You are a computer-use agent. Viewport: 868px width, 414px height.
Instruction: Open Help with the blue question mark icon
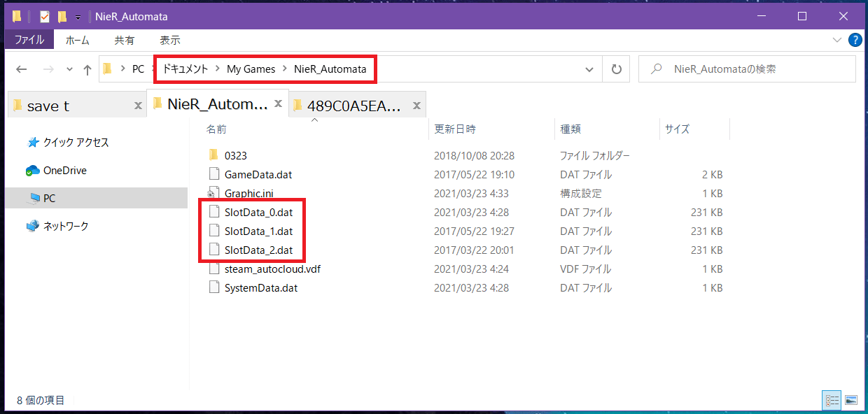(x=855, y=40)
